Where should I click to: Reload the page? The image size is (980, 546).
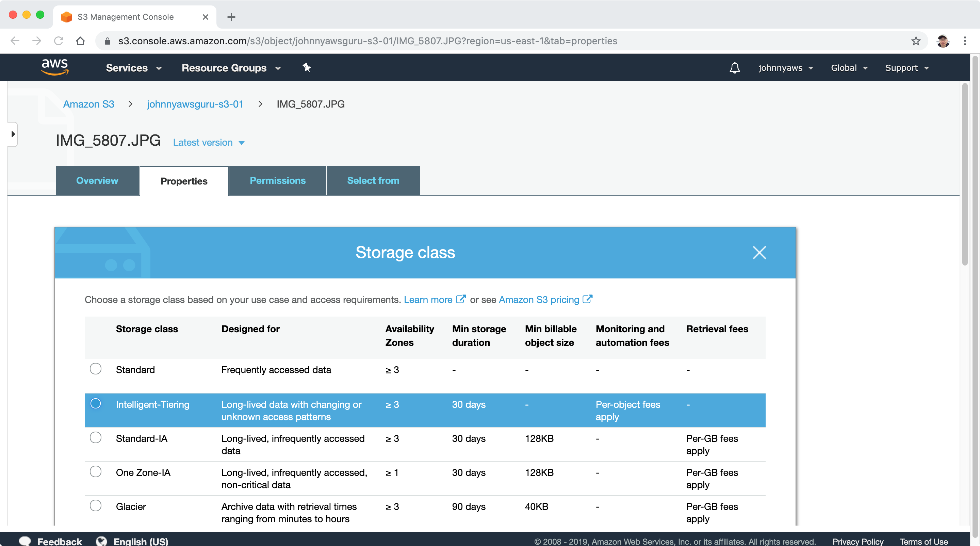tap(59, 41)
